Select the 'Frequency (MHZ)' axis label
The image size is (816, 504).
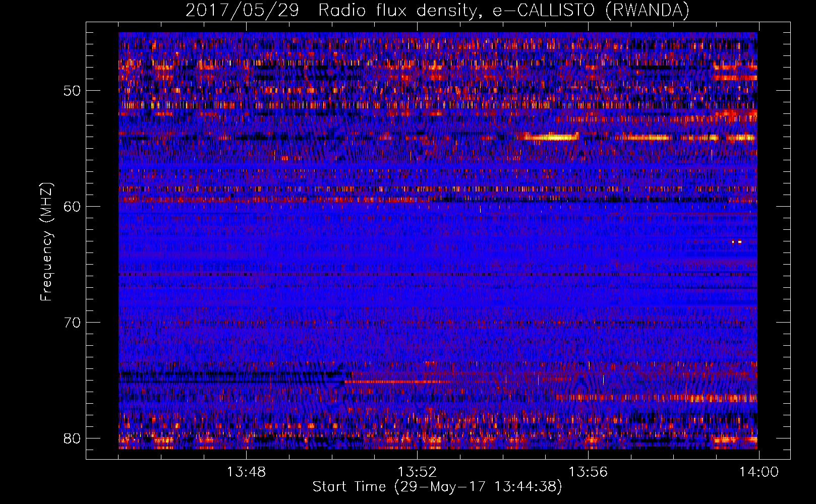point(46,242)
